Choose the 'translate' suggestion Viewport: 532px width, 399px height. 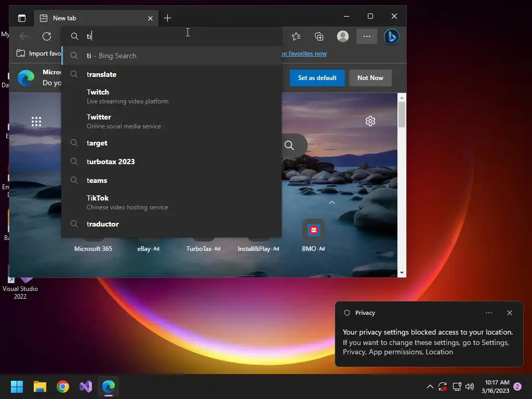click(x=171, y=74)
